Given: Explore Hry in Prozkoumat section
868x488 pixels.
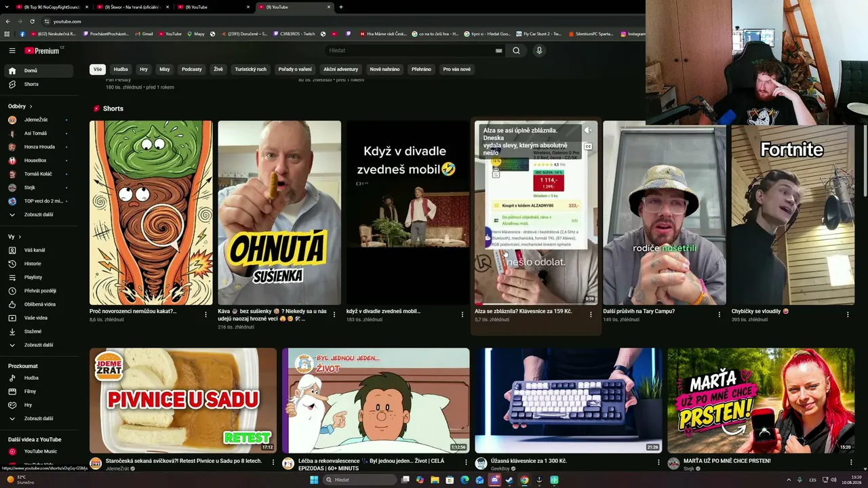Looking at the screenshot, I should click(x=38, y=405).
